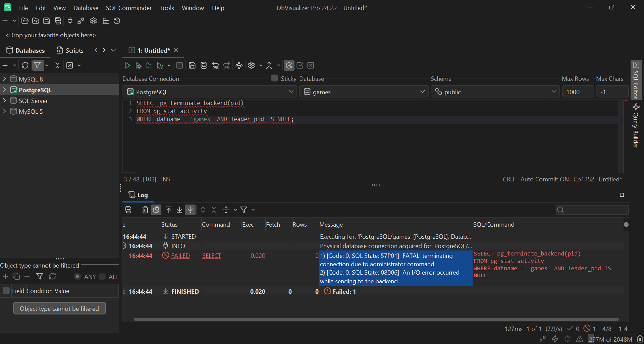The image size is (644, 344).
Task: Open the PostgreSQL connection dropdown
Action: coord(210,92)
